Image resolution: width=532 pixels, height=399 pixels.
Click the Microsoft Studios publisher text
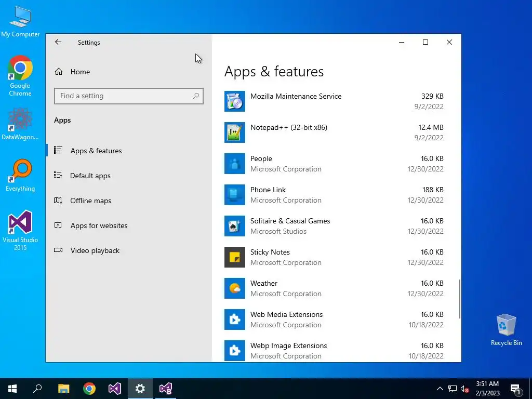(x=278, y=231)
